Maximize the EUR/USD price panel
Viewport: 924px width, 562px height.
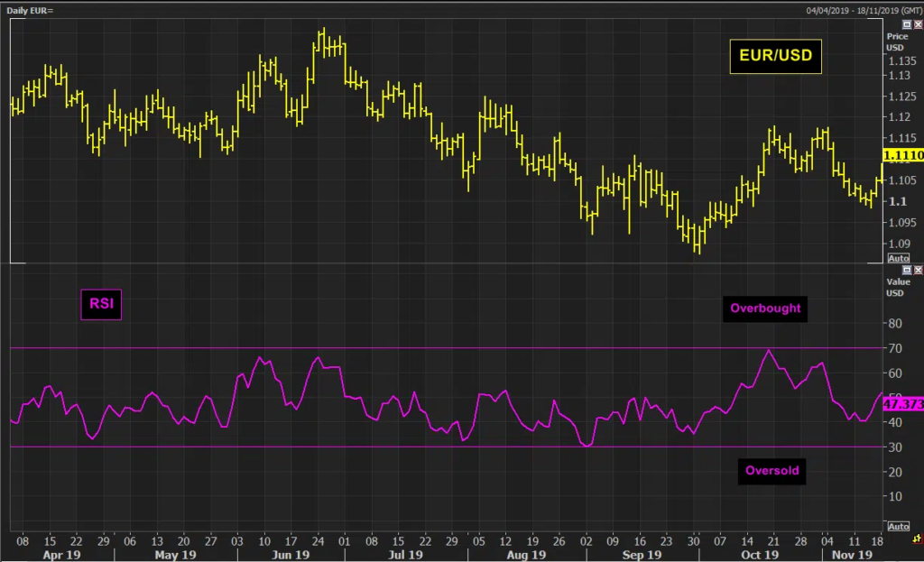906,24
